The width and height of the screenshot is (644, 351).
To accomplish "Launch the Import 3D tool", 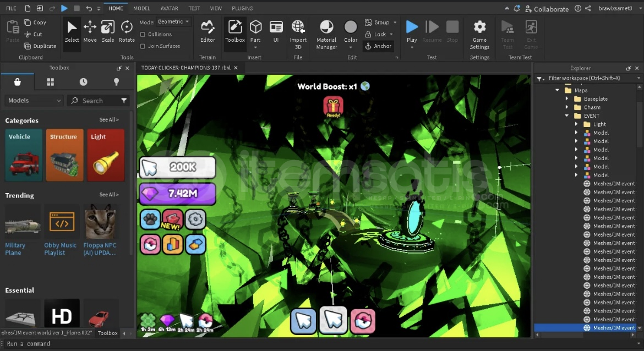I will pos(298,35).
